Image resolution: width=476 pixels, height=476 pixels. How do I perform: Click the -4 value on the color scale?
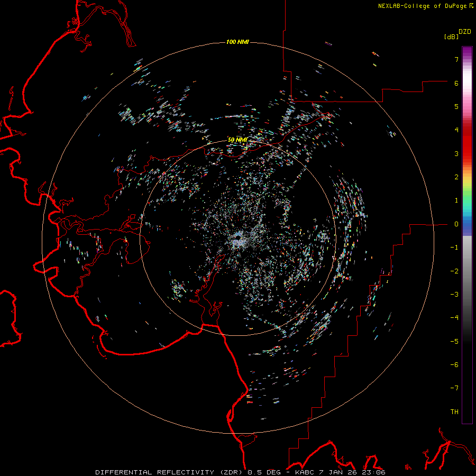[x=454, y=318]
